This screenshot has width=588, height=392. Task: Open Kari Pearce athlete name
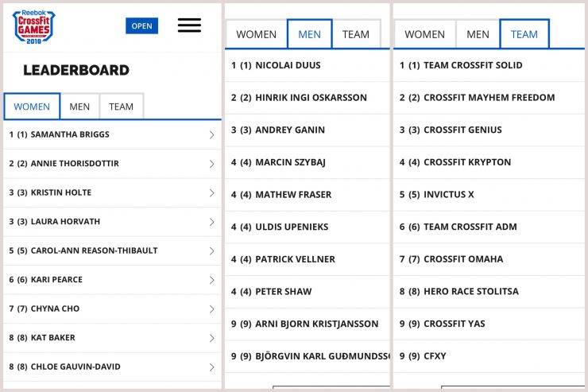pos(56,279)
